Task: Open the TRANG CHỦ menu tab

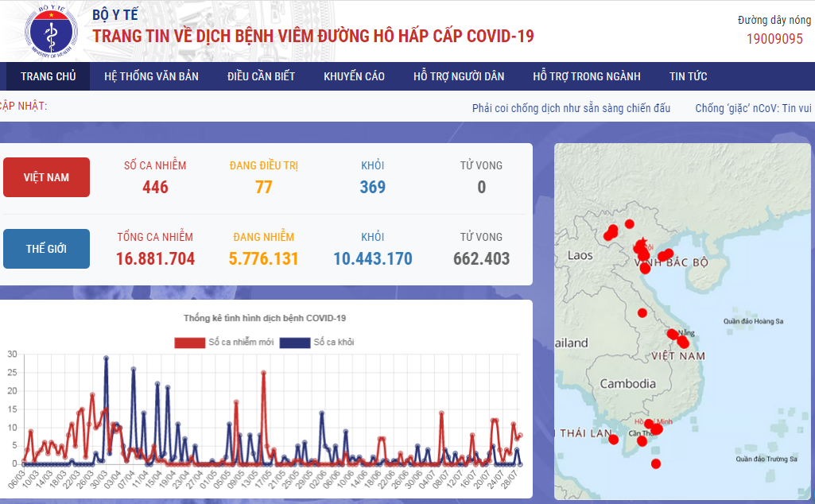Action: 49,76
